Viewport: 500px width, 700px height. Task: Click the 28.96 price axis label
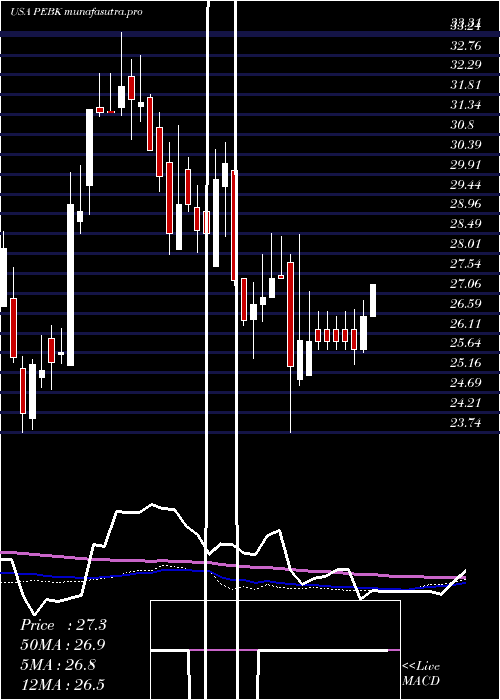pyautogui.click(x=466, y=204)
